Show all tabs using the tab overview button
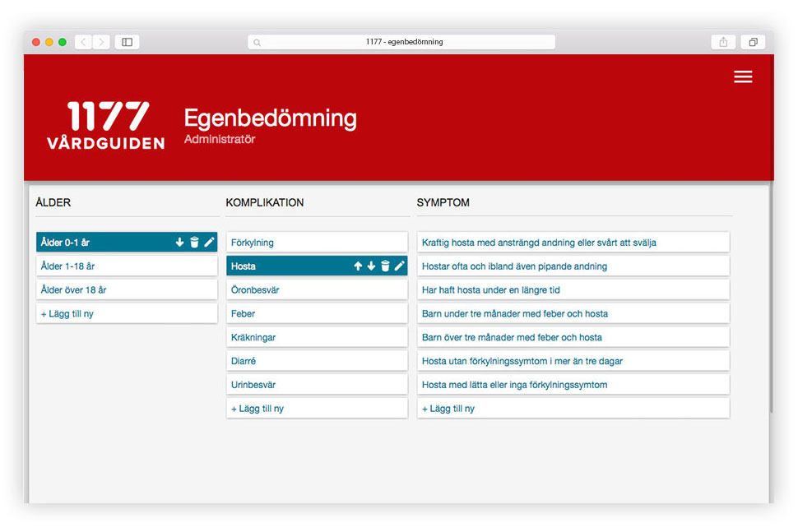This screenshot has width=798, height=532. pyautogui.click(x=753, y=42)
